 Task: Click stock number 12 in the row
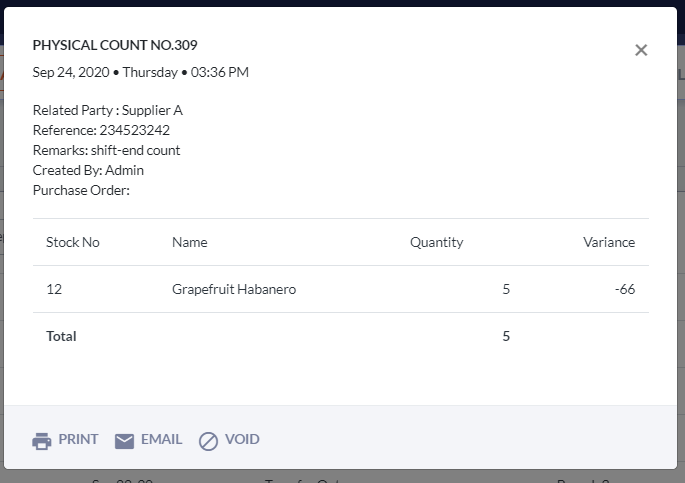[53, 290]
